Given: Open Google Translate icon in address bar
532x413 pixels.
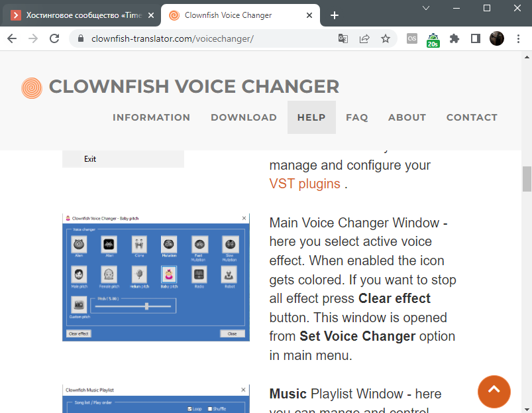Looking at the screenshot, I should click(x=343, y=38).
